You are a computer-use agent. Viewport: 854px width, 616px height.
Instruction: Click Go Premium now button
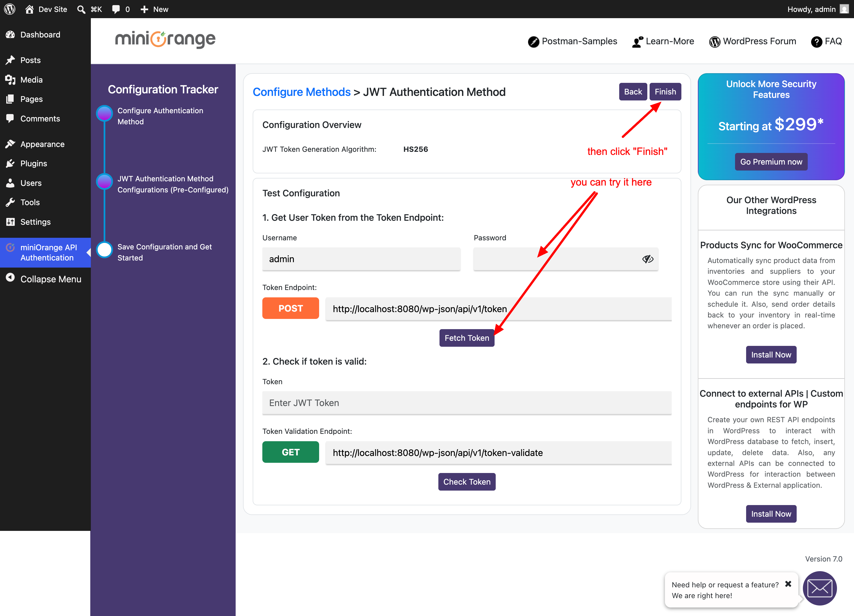771,162
